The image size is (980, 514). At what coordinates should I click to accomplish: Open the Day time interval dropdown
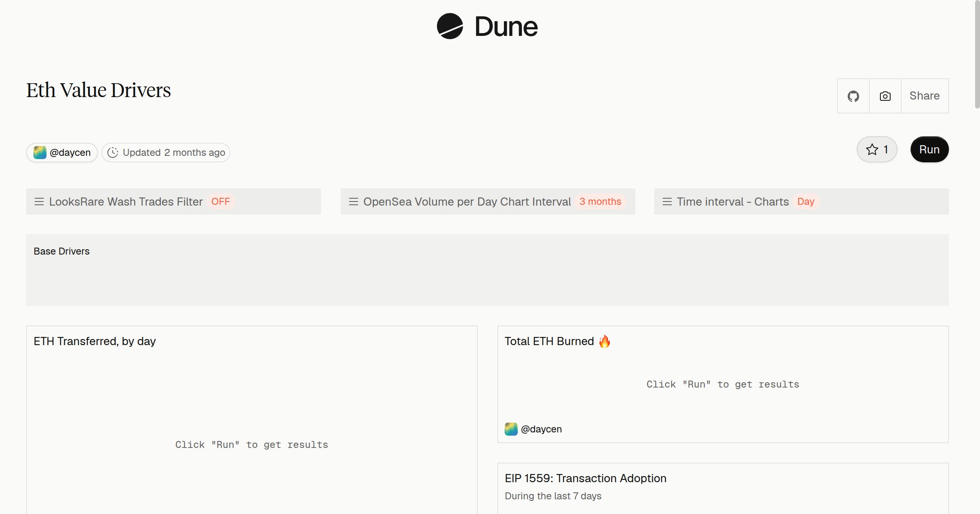coord(806,202)
